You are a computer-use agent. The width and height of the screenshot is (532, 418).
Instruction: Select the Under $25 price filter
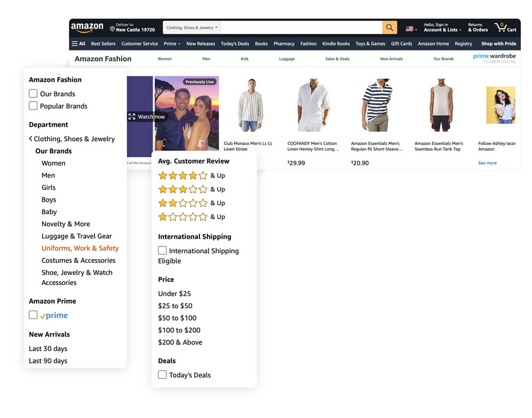pos(174,294)
